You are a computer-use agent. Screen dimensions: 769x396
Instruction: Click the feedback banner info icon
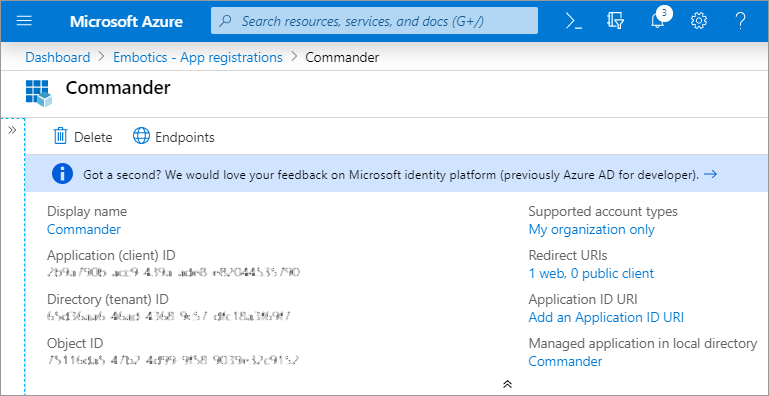click(x=62, y=174)
